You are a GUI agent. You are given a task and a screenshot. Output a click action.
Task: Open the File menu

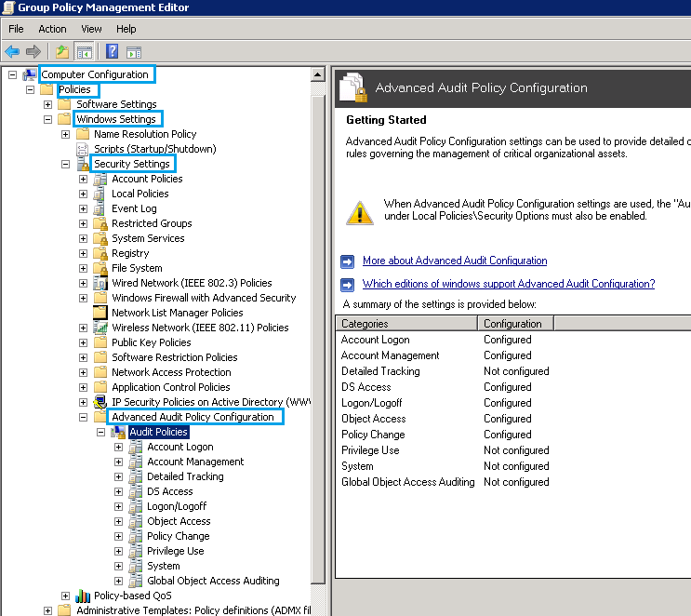(17, 29)
